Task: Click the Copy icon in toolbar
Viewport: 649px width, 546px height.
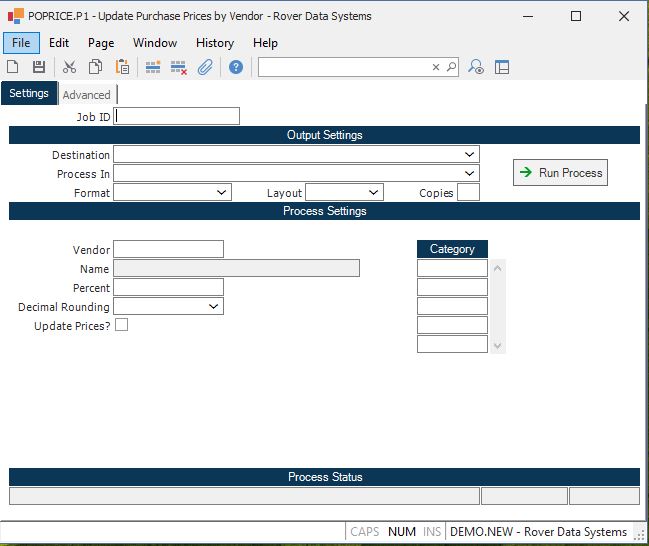Action: (x=95, y=67)
